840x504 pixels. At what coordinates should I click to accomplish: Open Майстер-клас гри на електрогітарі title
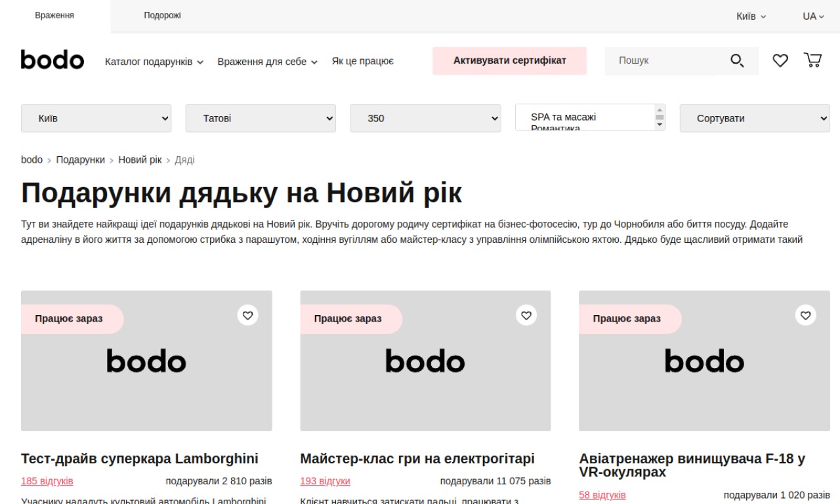pyautogui.click(x=417, y=459)
